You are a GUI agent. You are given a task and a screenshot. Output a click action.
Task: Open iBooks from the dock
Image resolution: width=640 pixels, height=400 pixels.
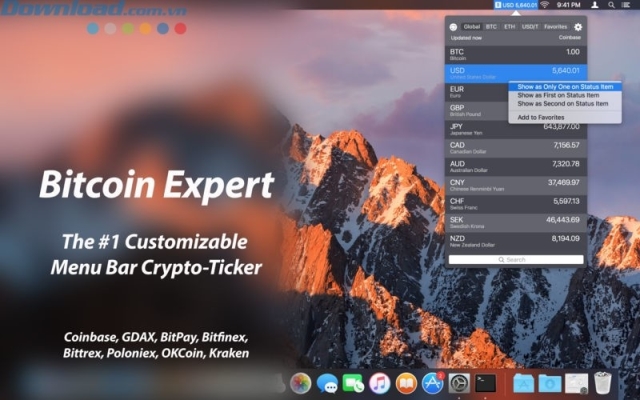[406, 384]
